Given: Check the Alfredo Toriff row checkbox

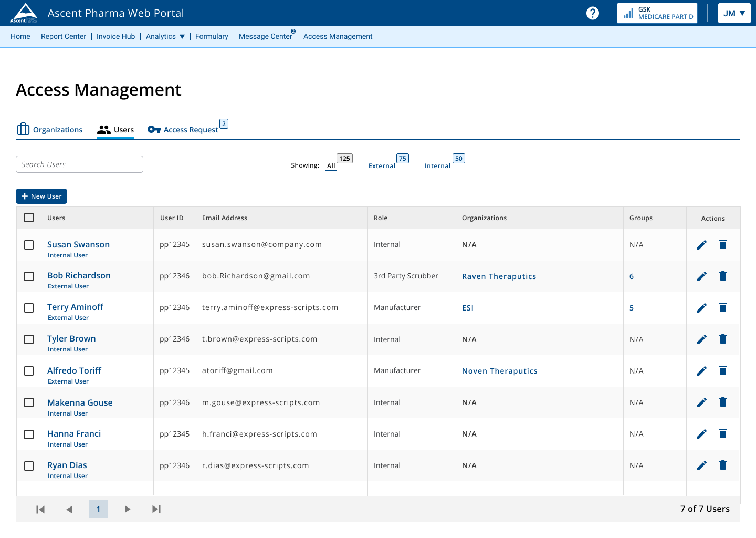Looking at the screenshot, I should click(29, 371).
